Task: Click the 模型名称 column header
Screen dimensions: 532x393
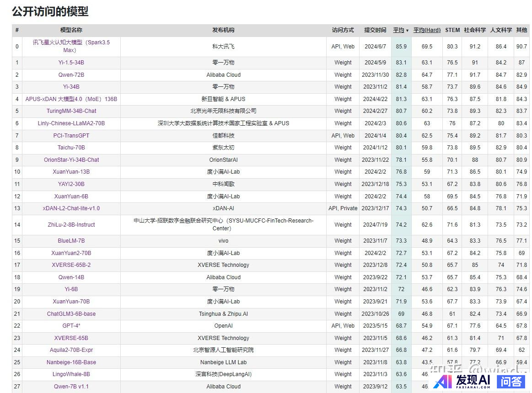Action: click(x=71, y=30)
